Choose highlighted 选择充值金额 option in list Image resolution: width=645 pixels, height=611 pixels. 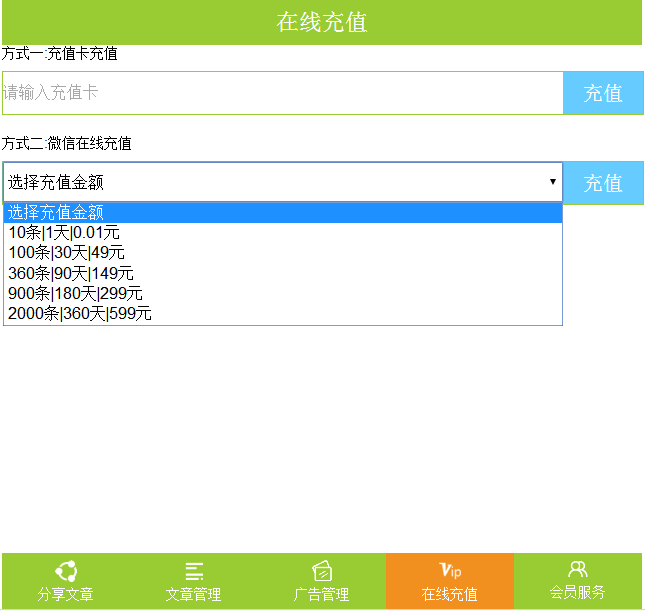point(283,213)
